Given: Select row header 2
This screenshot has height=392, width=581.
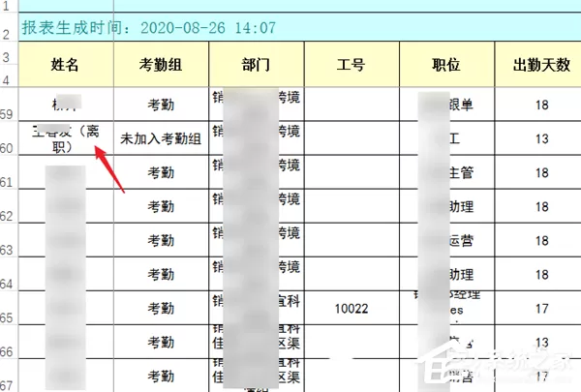Looking at the screenshot, I should [x=9, y=27].
